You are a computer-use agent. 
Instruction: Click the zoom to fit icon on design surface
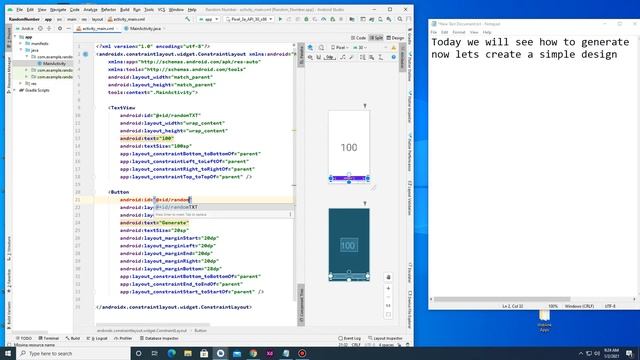(388, 315)
